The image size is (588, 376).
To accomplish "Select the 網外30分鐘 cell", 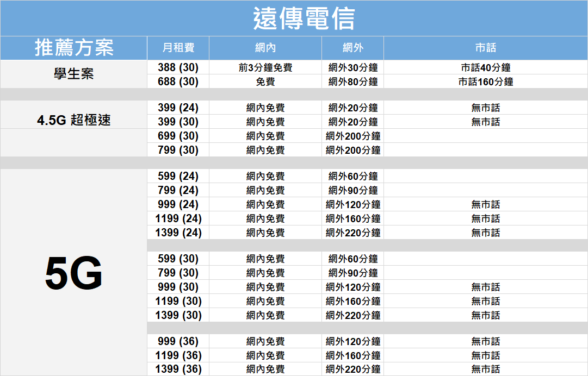I will pos(353,67).
